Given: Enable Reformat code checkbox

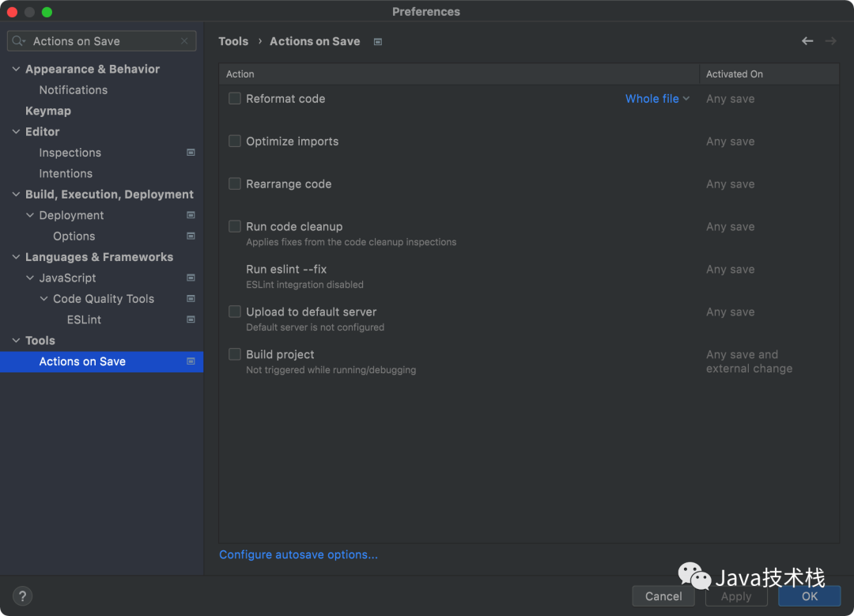Looking at the screenshot, I should pos(235,98).
